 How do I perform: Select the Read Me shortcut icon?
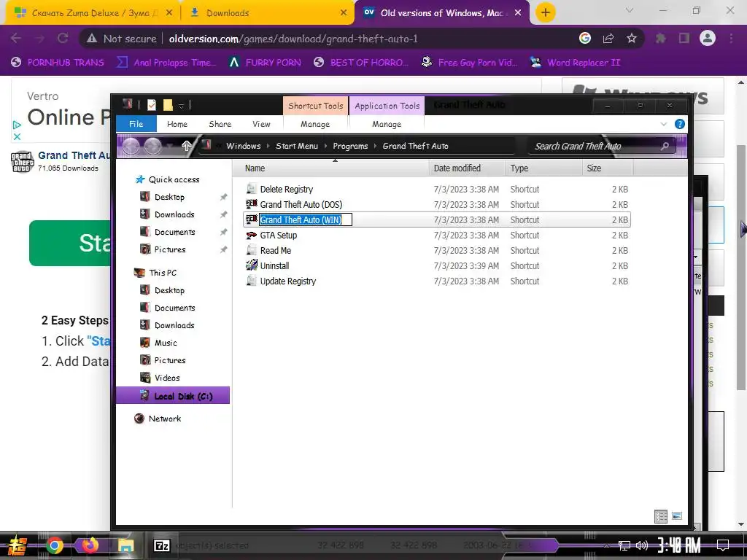tap(251, 250)
